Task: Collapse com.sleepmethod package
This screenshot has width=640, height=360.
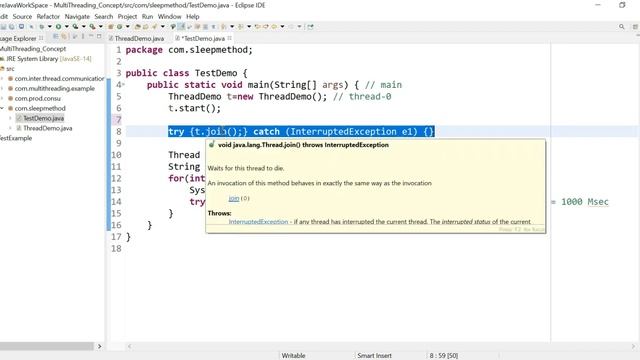Action: (2, 108)
